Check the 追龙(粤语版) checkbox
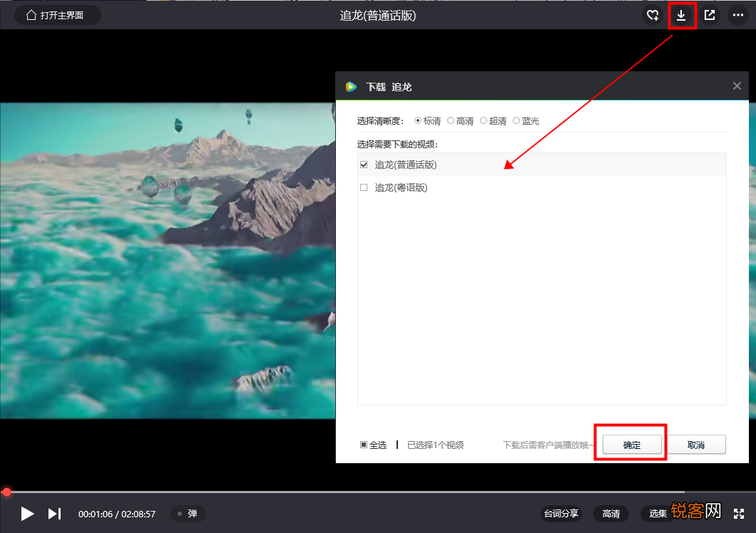Image resolution: width=756 pixels, height=533 pixels. coord(364,187)
